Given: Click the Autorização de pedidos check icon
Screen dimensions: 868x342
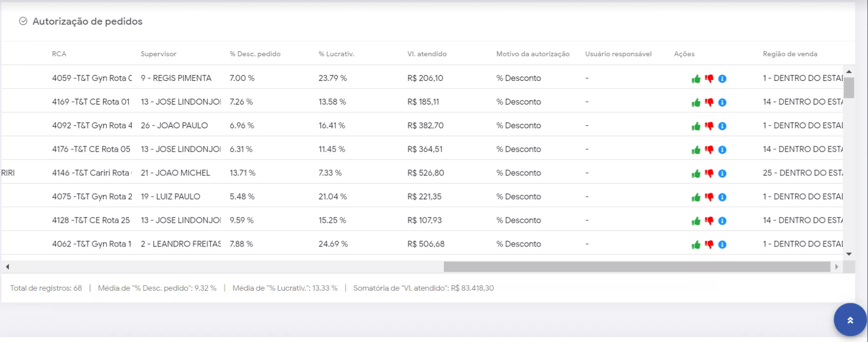Looking at the screenshot, I should point(23,21).
